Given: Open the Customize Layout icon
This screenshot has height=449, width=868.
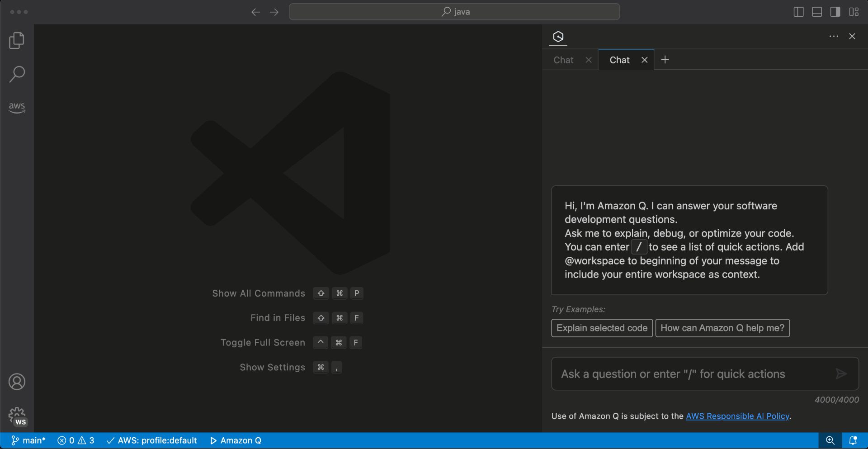Looking at the screenshot, I should (x=854, y=12).
